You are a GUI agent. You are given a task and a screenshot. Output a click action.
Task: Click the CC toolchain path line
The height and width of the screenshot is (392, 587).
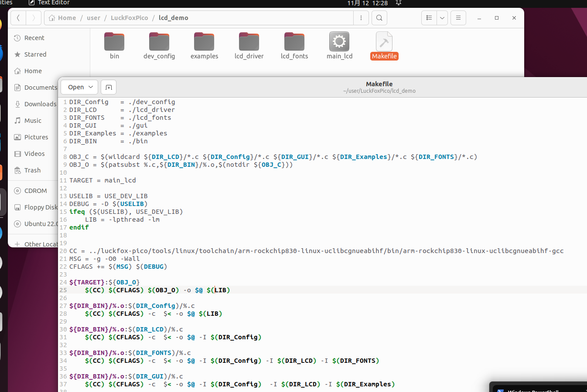pos(316,251)
